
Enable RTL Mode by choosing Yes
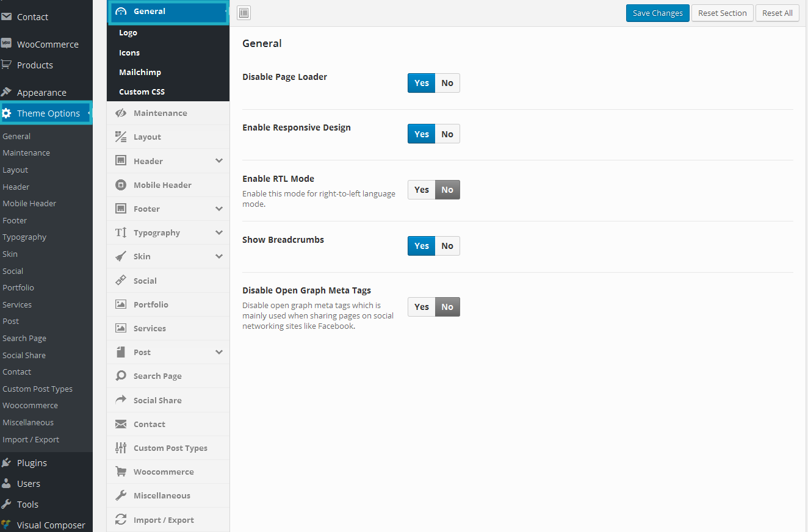422,190
